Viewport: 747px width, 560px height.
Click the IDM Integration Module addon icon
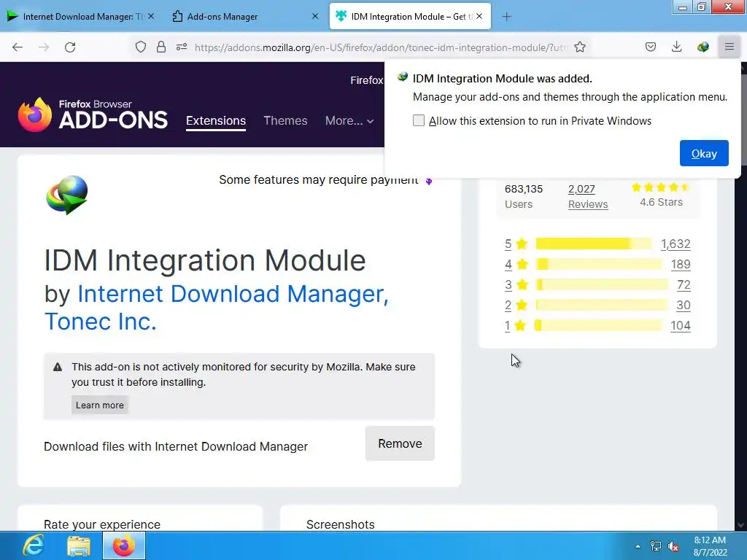pyautogui.click(x=66, y=195)
